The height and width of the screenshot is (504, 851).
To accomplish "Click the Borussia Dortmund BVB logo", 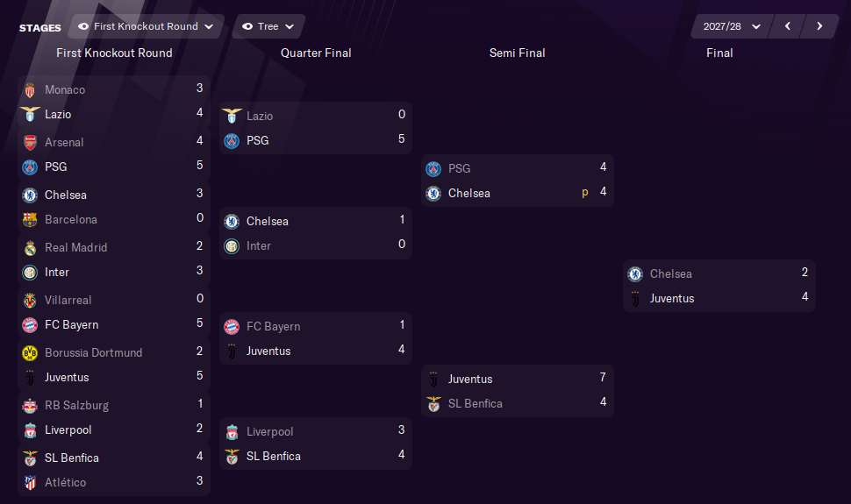I will coord(30,353).
